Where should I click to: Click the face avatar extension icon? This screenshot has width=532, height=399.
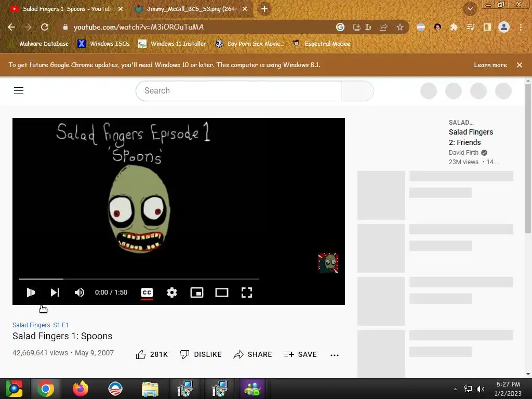[x=437, y=27]
